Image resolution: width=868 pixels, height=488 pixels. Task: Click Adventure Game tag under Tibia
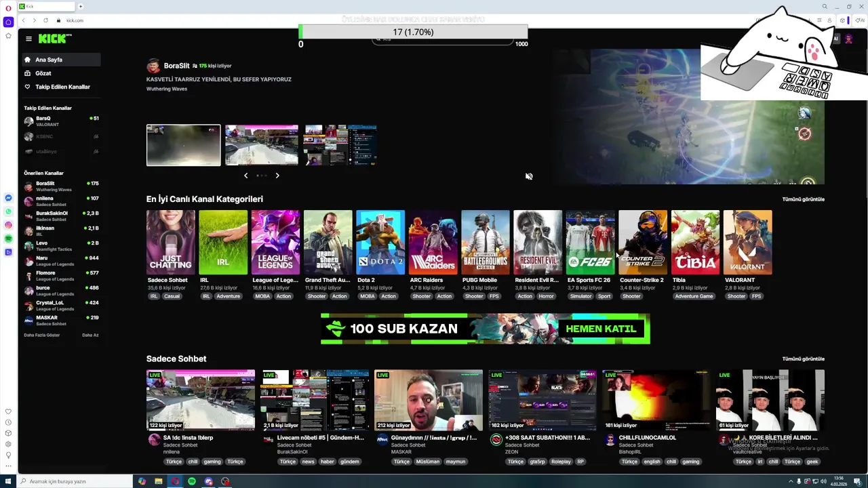coord(694,296)
